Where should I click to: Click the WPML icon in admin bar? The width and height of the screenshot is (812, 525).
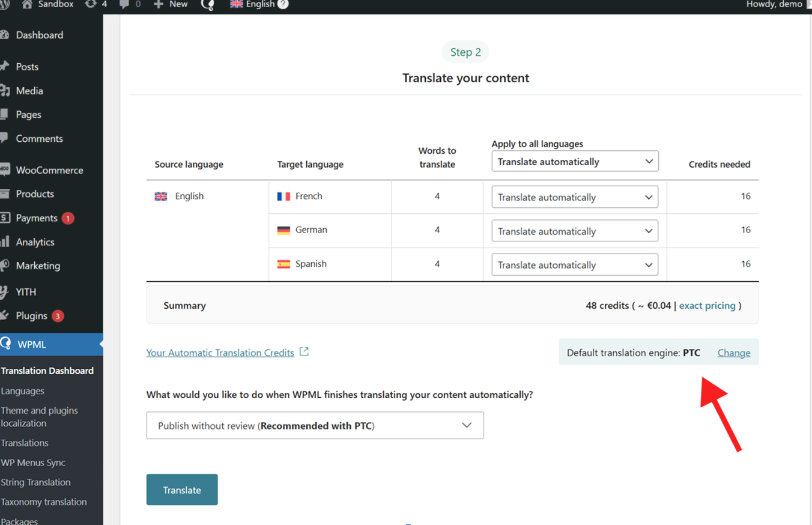click(x=208, y=5)
